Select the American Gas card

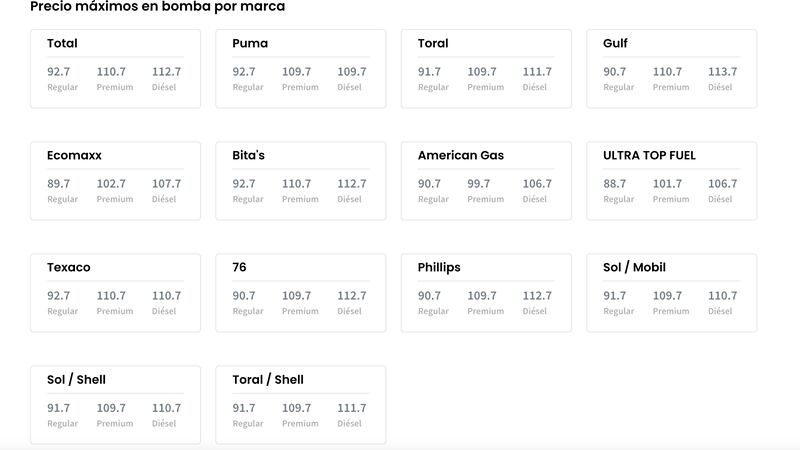[486, 181]
